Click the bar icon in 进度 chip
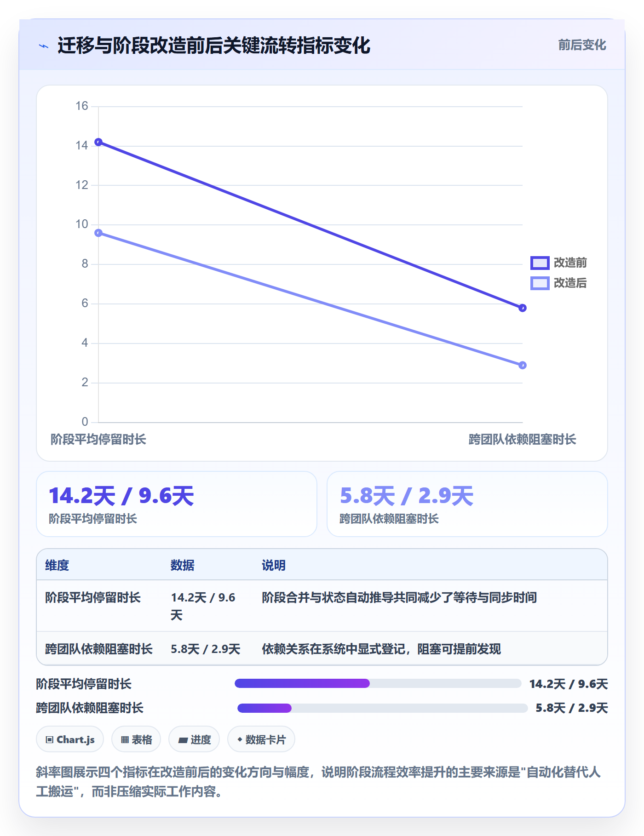Screen dimensions: 644x836 [x=183, y=740]
